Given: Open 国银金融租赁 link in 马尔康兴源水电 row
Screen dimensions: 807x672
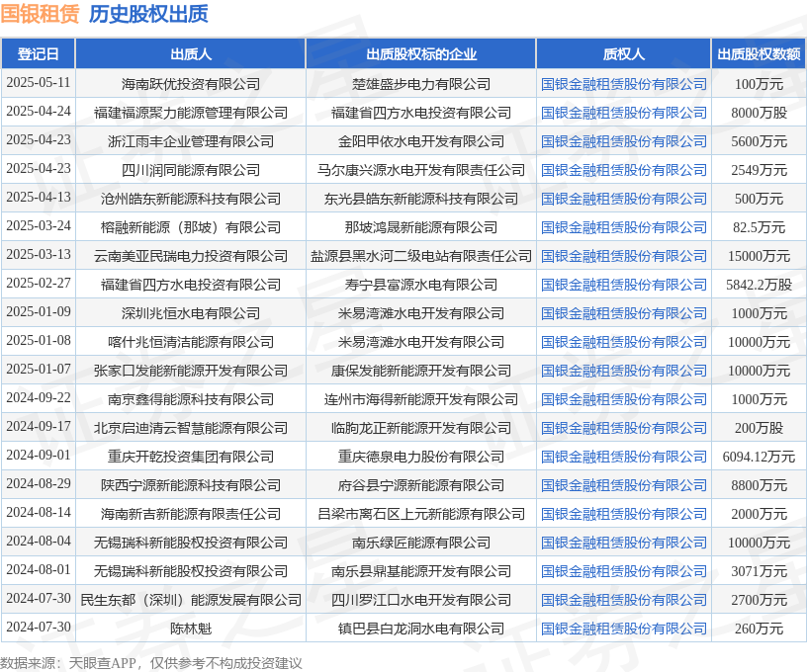Looking at the screenshot, I should 623,170.
